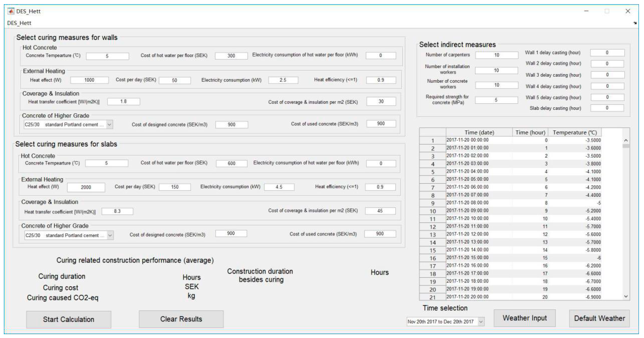Viewport: 644px width, 338px height.
Task: Click Required strength for concrete field
Action: pos(496,100)
